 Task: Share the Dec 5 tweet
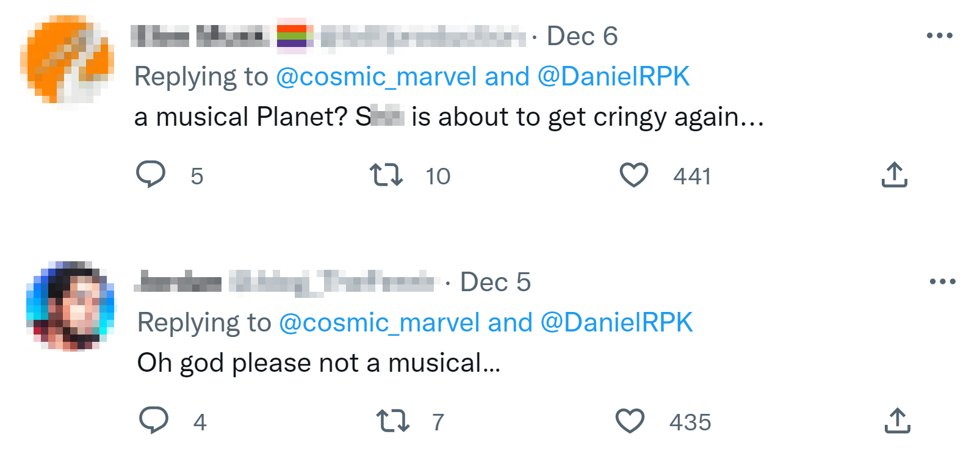click(x=897, y=421)
